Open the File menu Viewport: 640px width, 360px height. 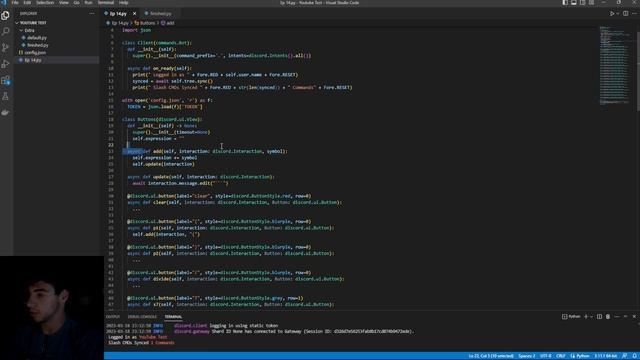point(15,2)
